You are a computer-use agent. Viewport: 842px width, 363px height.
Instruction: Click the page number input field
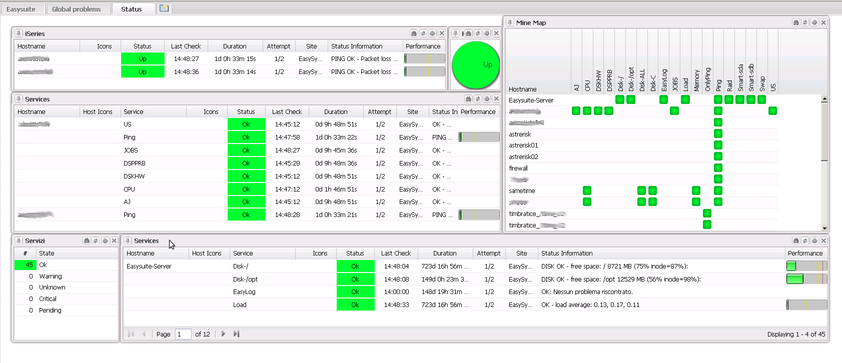click(183, 334)
